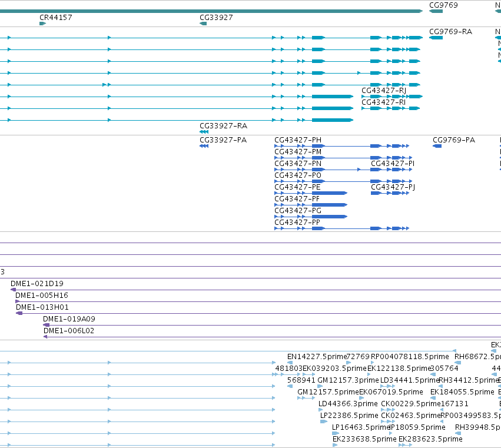Viewport: 501px width, 448px height.
Task: Open EST LP22386.5prime label
Action: tap(349, 416)
